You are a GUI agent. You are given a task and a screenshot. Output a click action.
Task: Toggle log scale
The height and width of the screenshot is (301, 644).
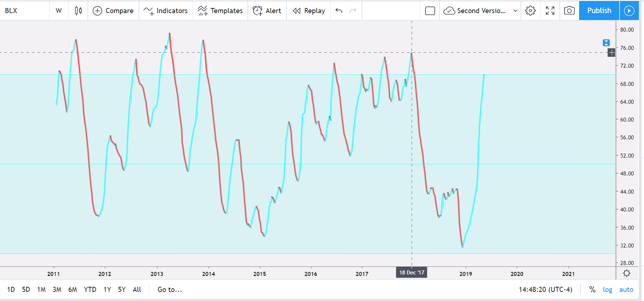point(608,289)
